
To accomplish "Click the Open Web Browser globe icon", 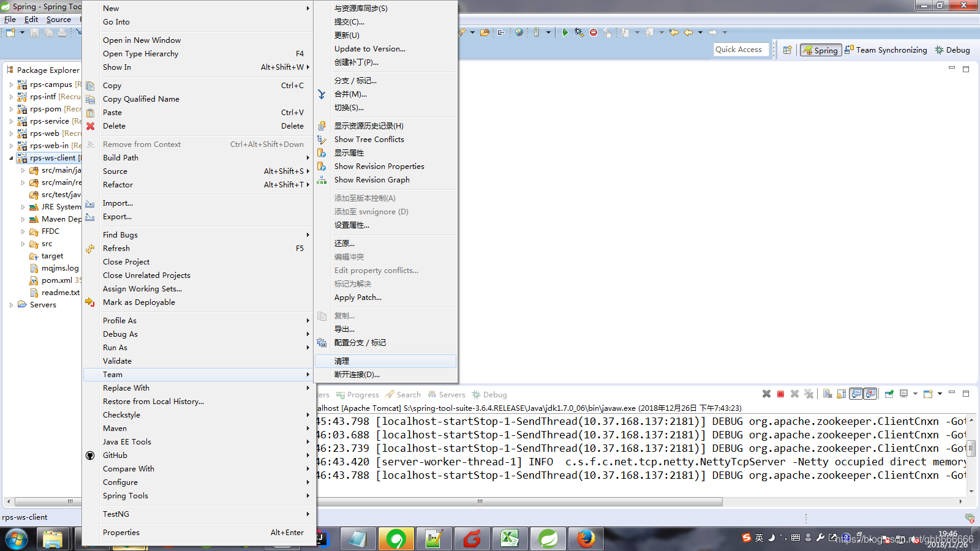I will tap(519, 32).
